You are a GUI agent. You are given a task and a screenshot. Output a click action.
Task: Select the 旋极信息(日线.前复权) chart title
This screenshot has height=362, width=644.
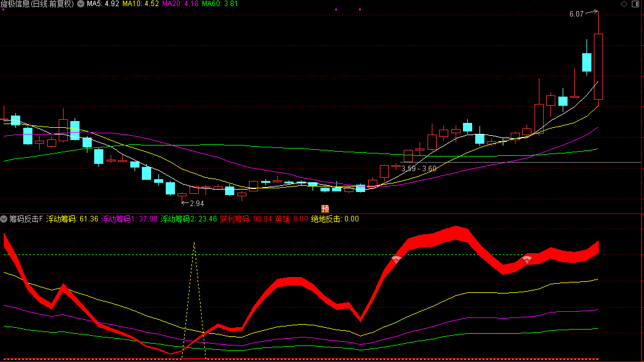point(37,4)
